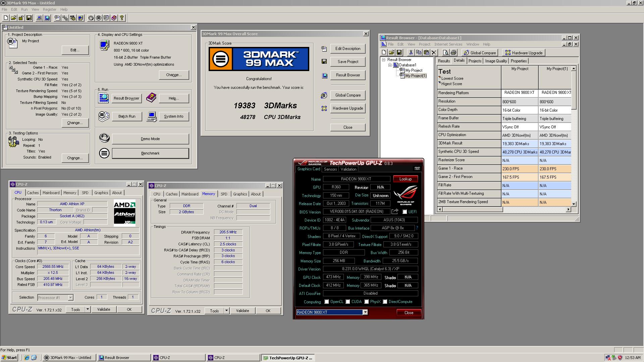Open the Processor #1 selection dropdown in CPU-Z
The image size is (644, 362).
pyautogui.click(x=70, y=298)
